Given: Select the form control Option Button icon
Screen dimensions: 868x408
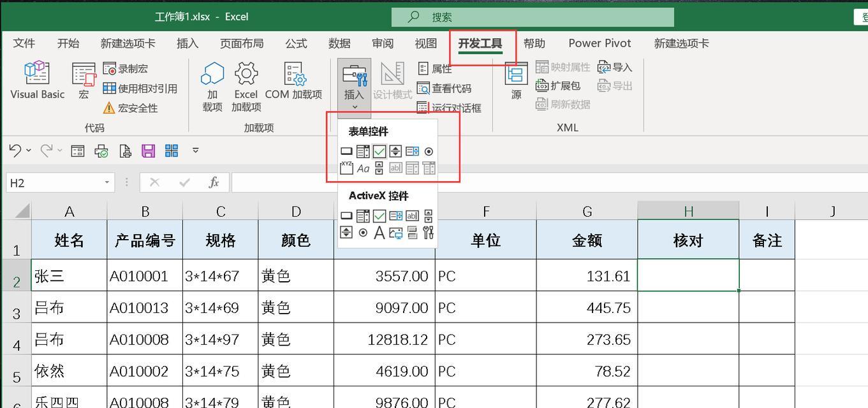Looking at the screenshot, I should 429,152.
